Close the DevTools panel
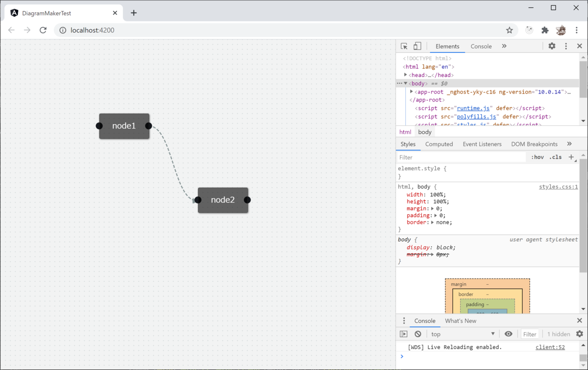The image size is (588, 370). (x=580, y=46)
